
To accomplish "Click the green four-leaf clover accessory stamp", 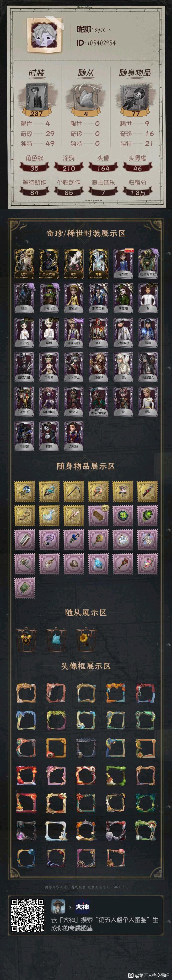I will tap(123, 516).
